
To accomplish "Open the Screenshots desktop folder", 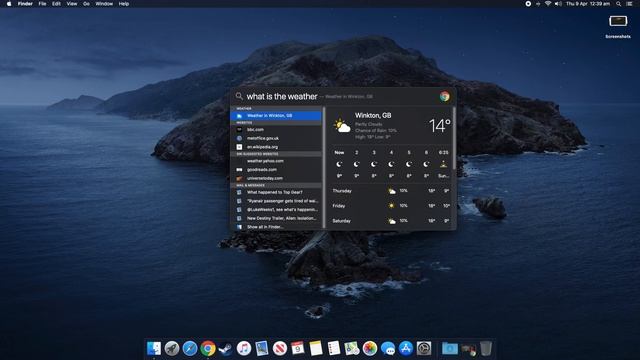I will tap(618, 27).
